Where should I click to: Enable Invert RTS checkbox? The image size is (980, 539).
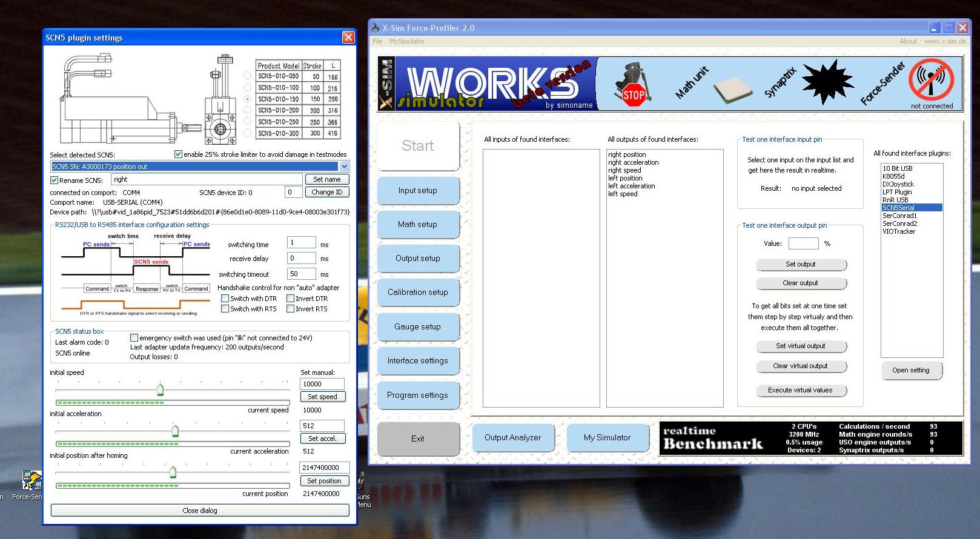[x=290, y=309]
